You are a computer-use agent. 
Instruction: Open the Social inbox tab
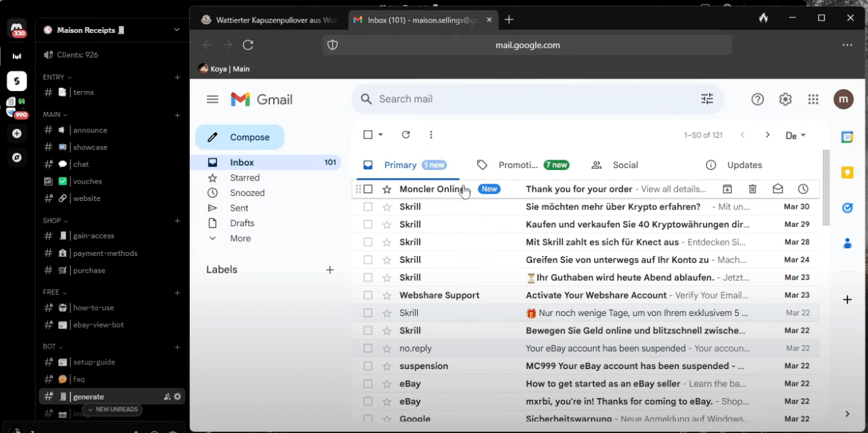[625, 165]
